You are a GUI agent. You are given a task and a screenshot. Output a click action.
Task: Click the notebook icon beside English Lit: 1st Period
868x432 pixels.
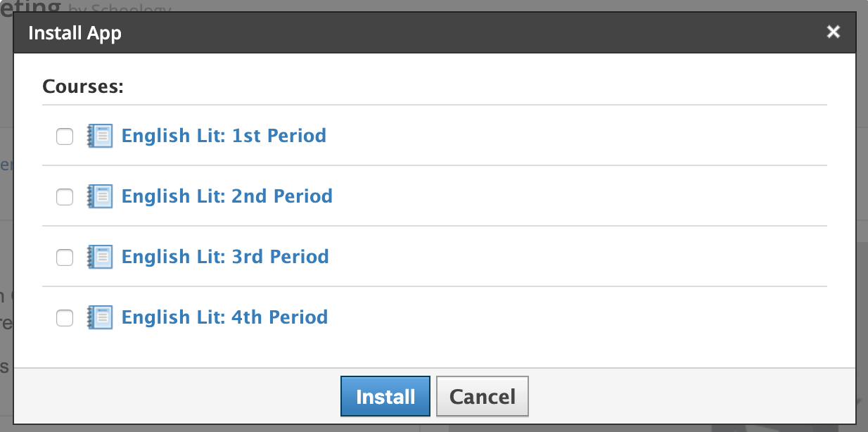pyautogui.click(x=99, y=136)
